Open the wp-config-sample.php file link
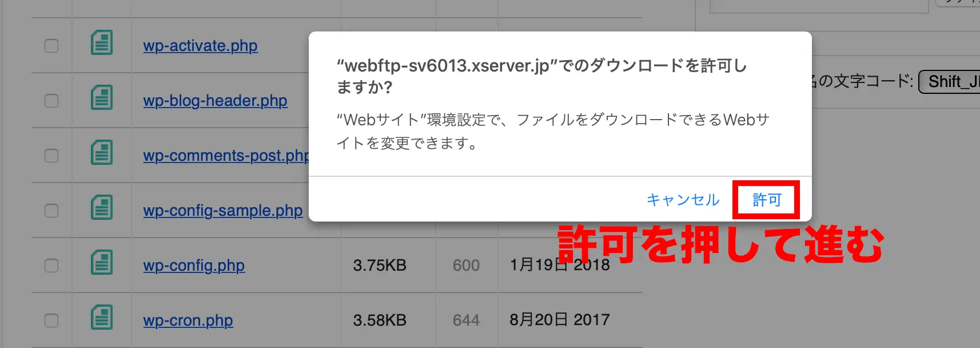Image resolution: width=980 pixels, height=348 pixels. 223,211
